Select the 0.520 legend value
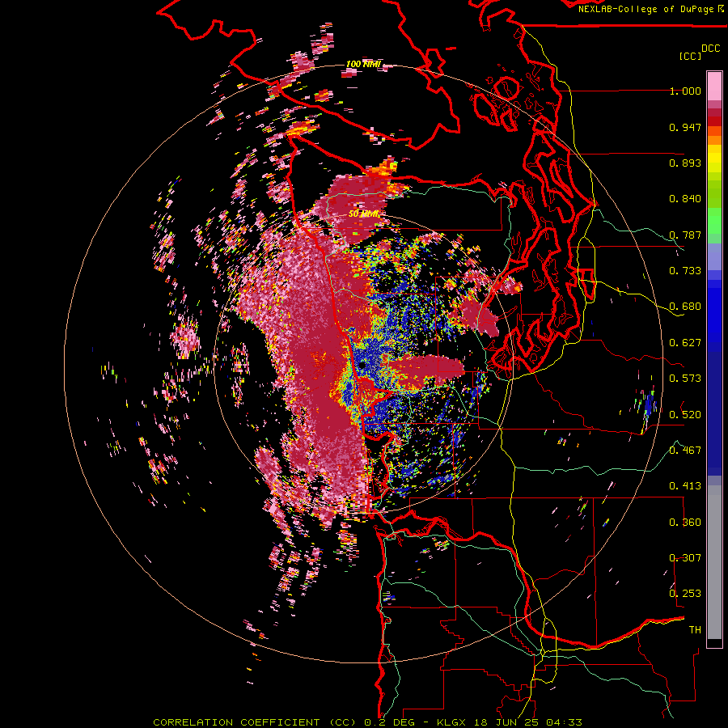728x728 pixels. tap(685, 414)
